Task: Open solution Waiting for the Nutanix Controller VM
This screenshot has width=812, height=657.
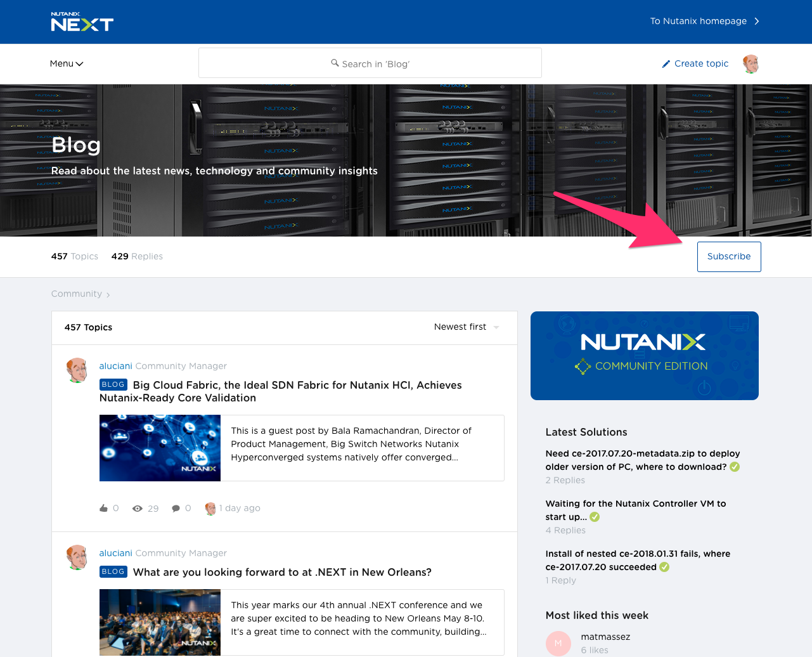Action: (636, 510)
